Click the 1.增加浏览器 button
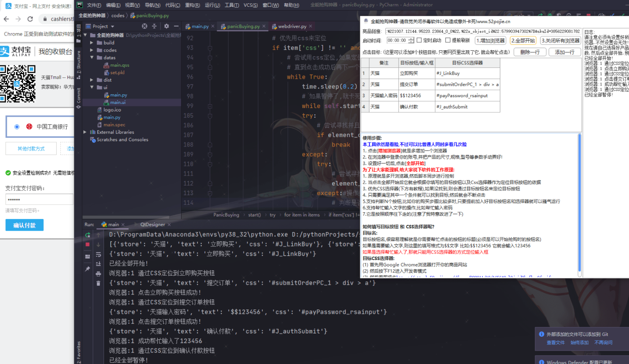This screenshot has height=364, width=629. pos(490,41)
